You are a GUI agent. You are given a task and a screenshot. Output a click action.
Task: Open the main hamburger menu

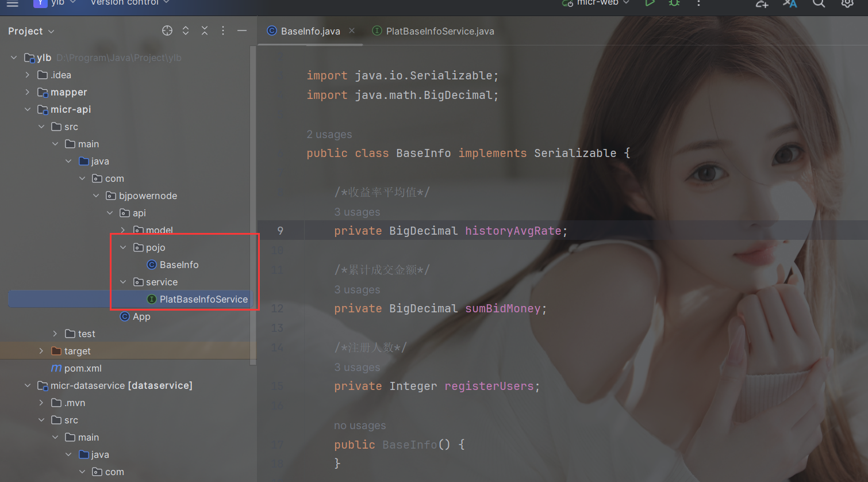pyautogui.click(x=13, y=3)
